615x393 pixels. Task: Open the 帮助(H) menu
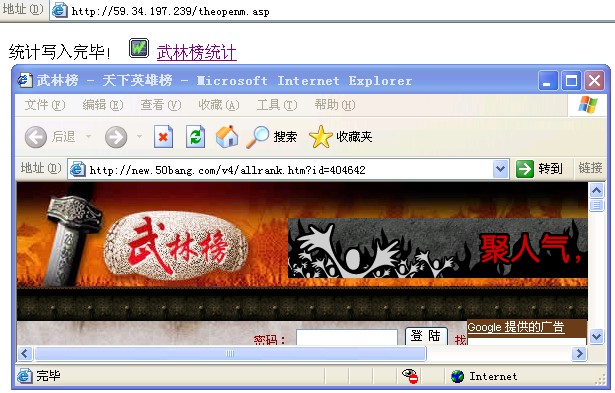pos(335,105)
